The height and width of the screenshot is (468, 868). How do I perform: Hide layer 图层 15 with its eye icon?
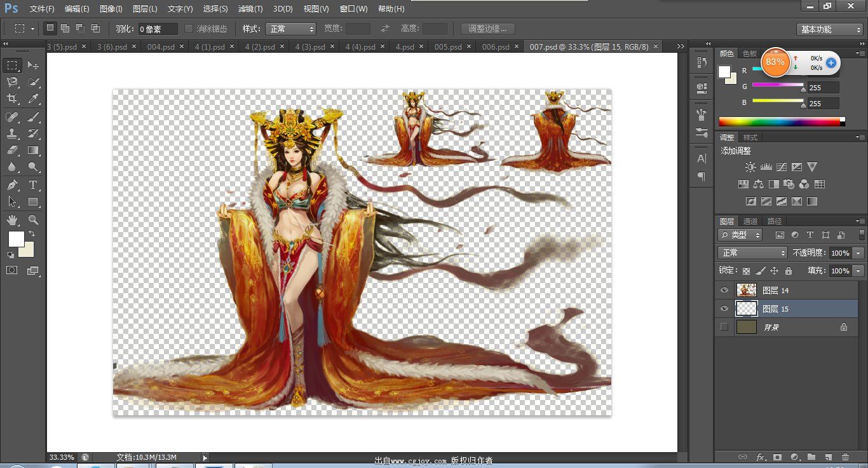[724, 308]
